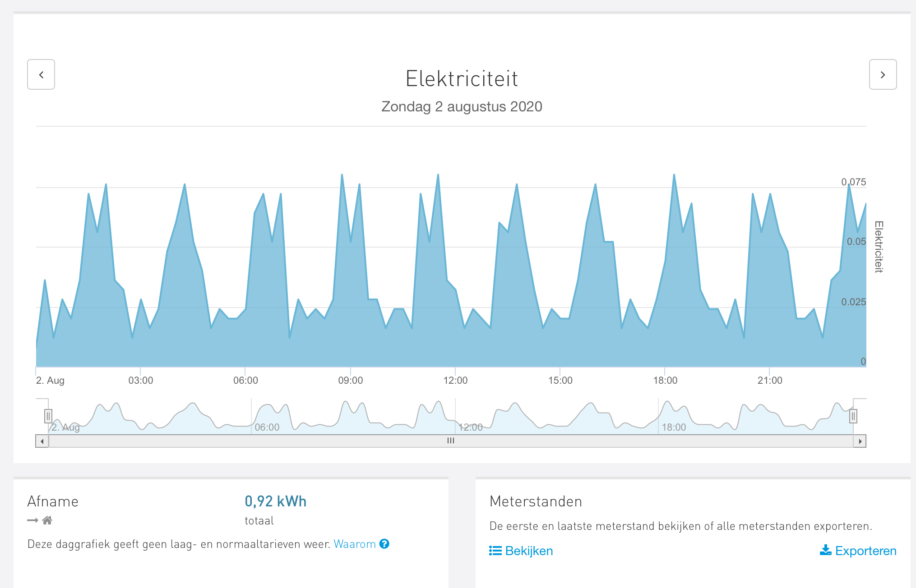Click the 09:00 label on the time axis
This screenshot has width=916, height=588.
click(351, 380)
